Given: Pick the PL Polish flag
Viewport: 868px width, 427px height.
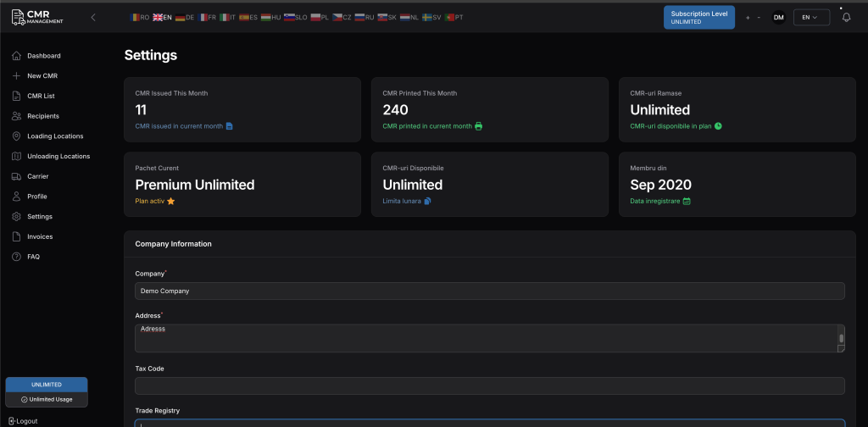Looking at the screenshot, I should click(x=320, y=17).
